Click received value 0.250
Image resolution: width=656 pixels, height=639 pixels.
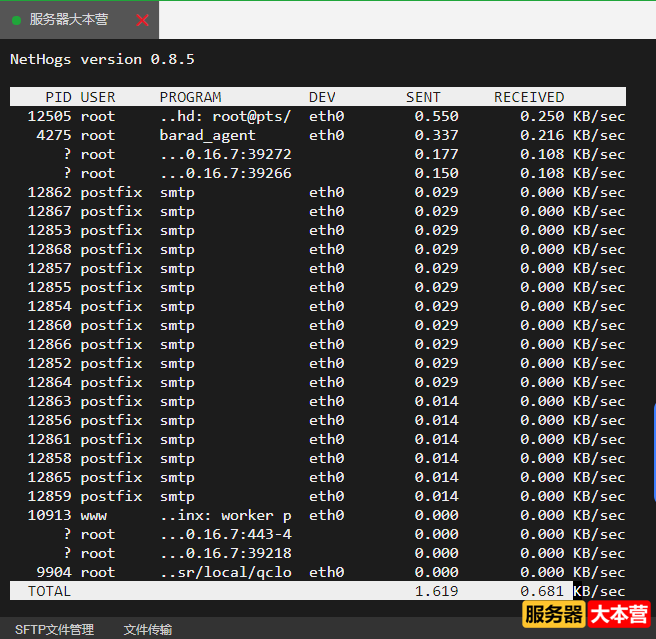[x=542, y=116]
